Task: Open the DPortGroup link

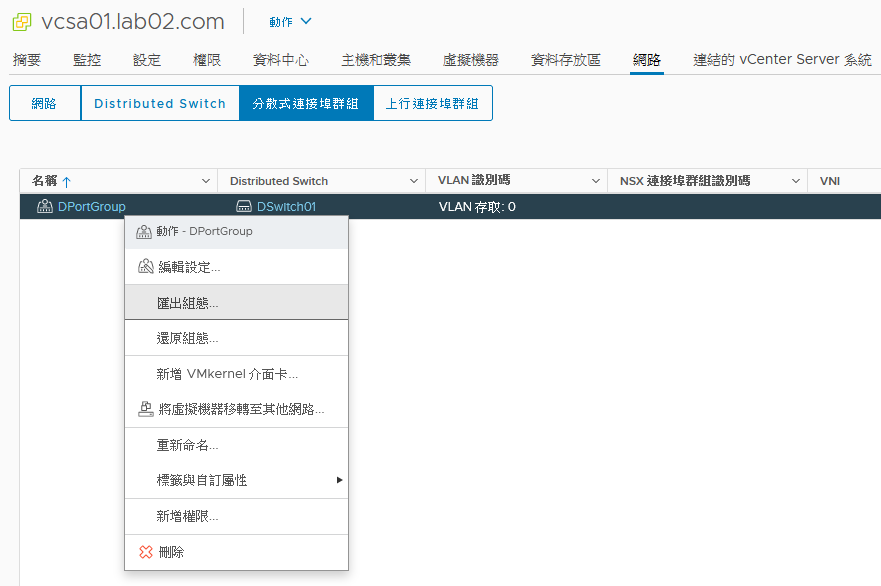Action: click(92, 207)
